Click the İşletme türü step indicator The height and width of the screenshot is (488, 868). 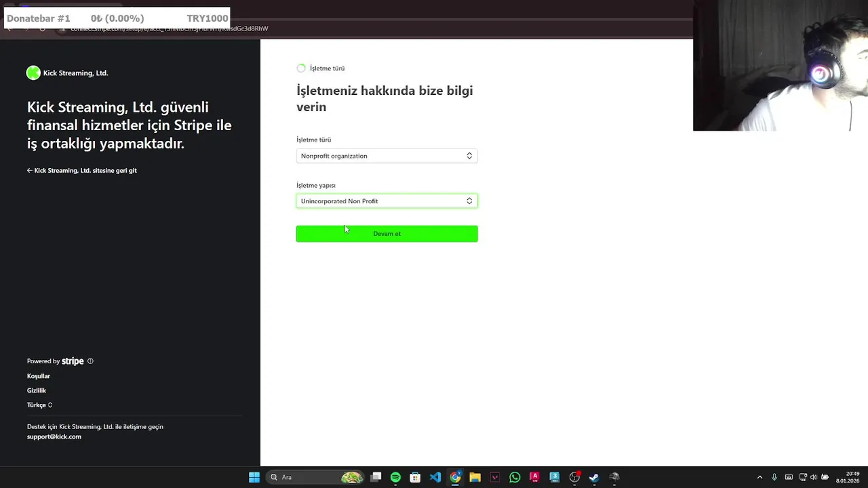coord(321,68)
